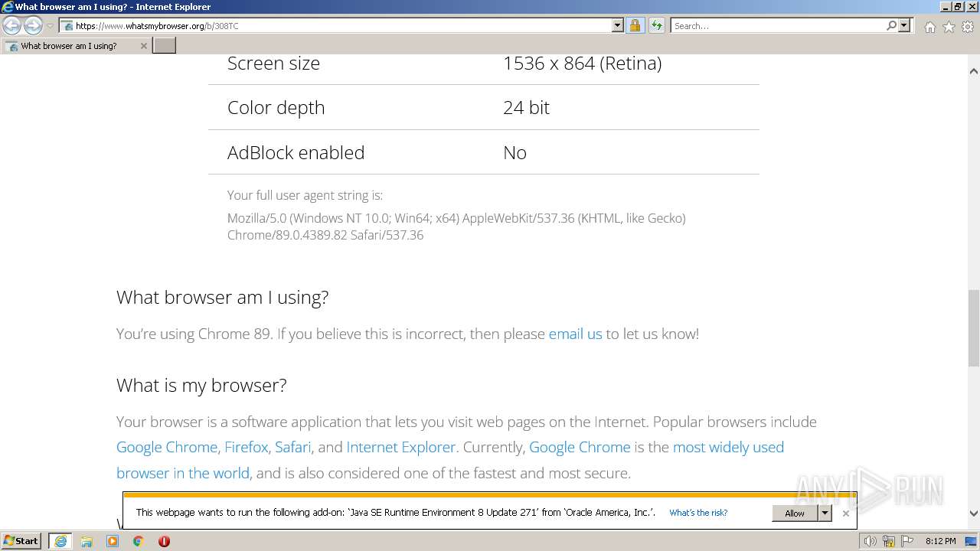
Task: Open the Chrome taskbar icon
Action: tap(139, 541)
